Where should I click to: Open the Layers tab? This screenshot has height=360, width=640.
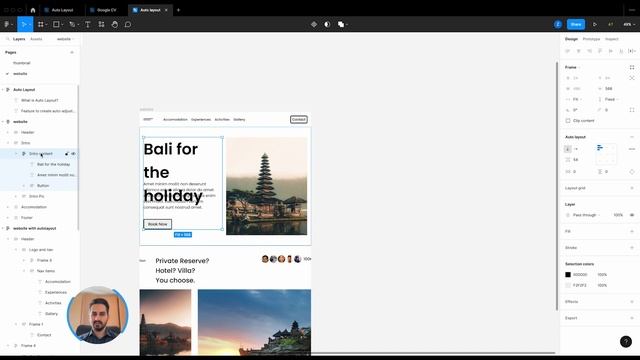[x=19, y=39]
